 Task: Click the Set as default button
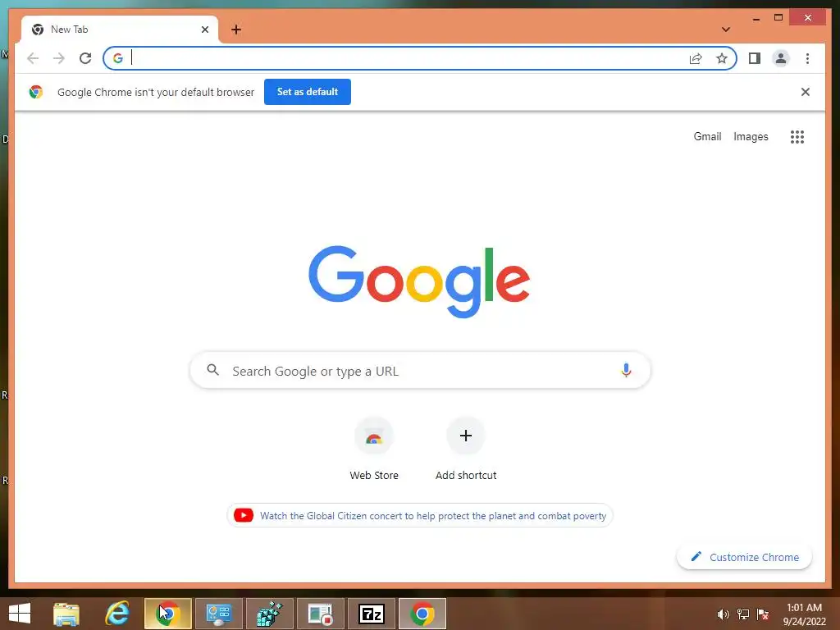click(308, 92)
